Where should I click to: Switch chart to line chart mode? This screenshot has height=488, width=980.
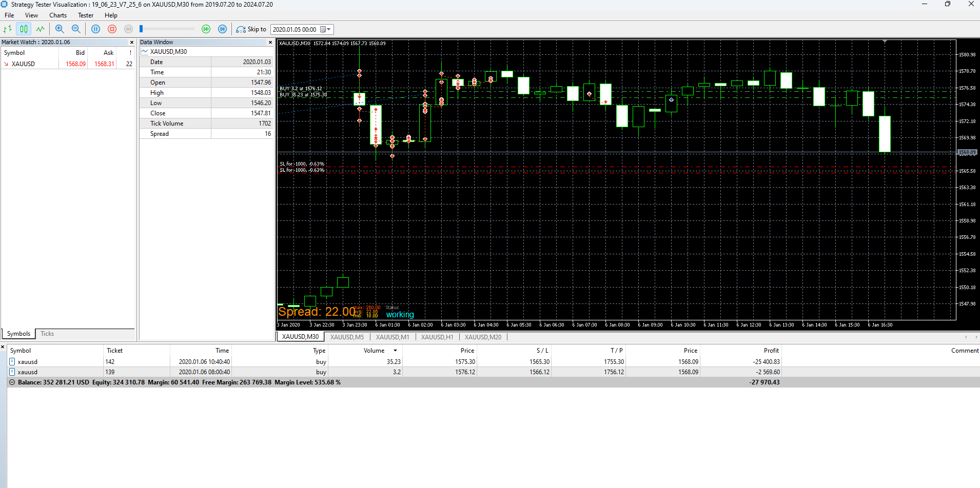click(40, 29)
